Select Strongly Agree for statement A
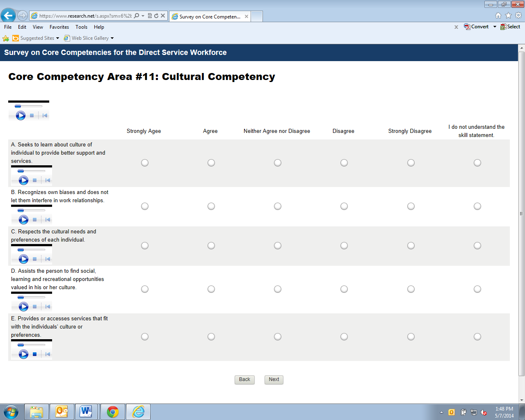 click(x=145, y=163)
